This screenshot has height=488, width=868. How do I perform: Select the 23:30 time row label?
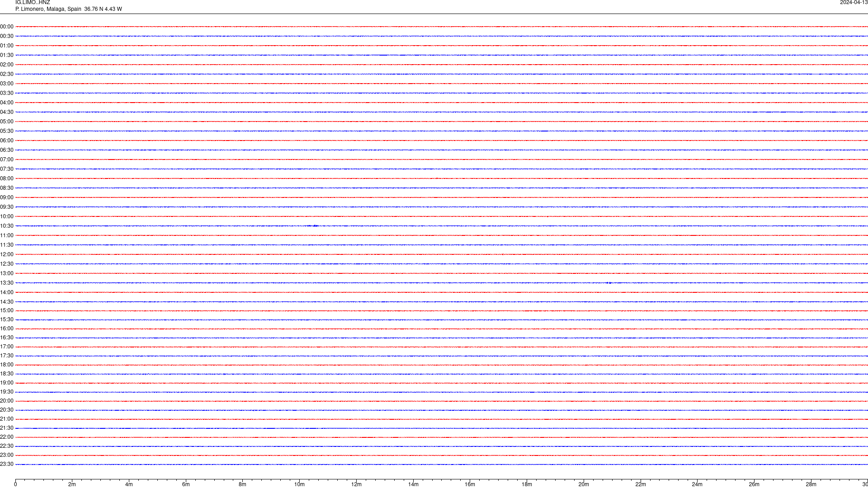coord(7,464)
